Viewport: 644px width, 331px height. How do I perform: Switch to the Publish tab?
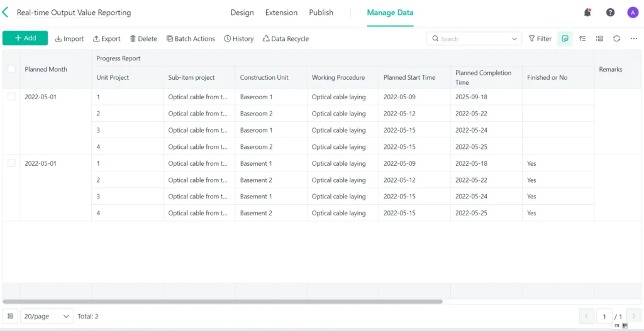click(321, 13)
